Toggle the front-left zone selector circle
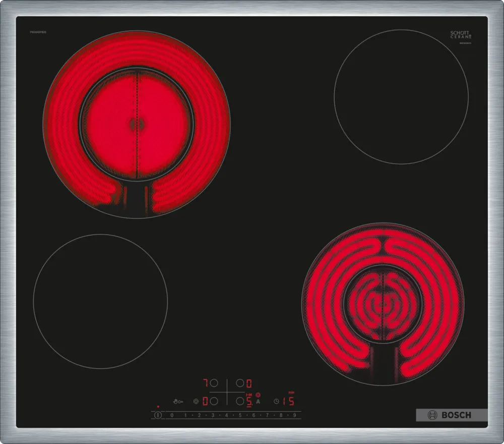 point(214,401)
